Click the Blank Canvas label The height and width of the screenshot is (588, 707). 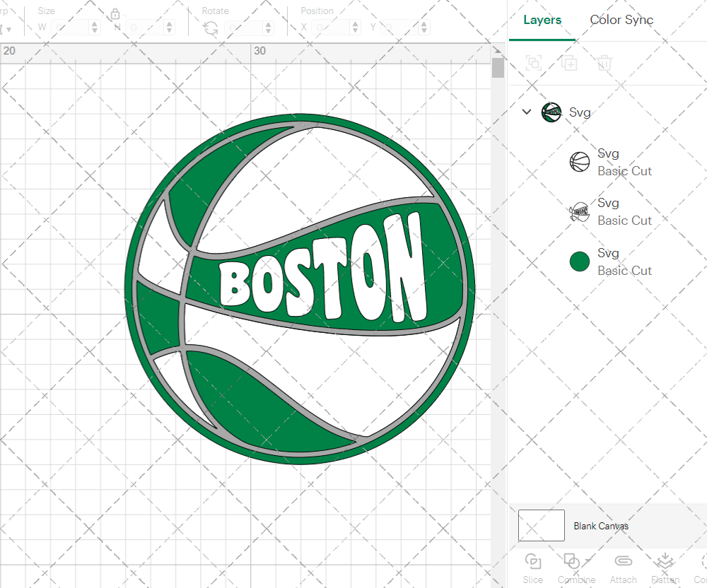click(x=600, y=526)
